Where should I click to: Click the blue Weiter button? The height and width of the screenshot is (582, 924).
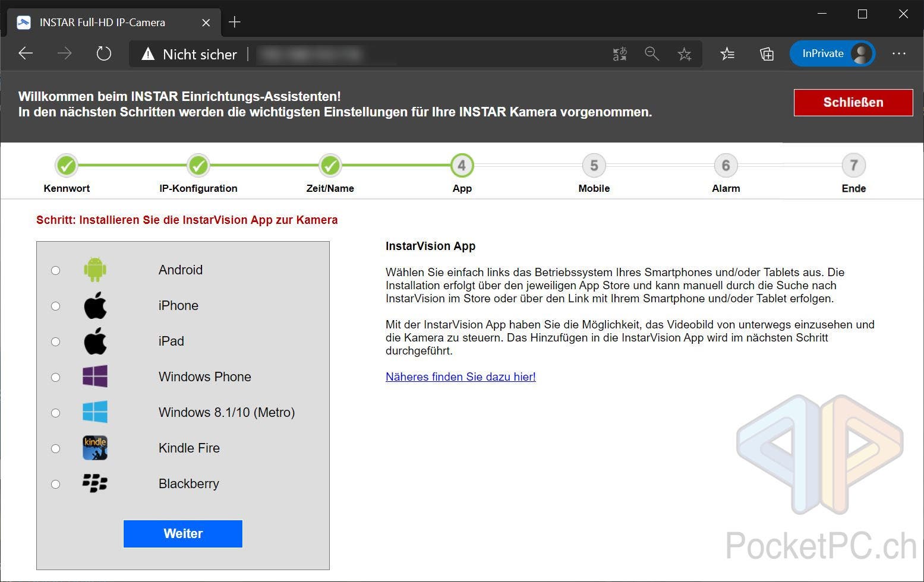tap(183, 533)
